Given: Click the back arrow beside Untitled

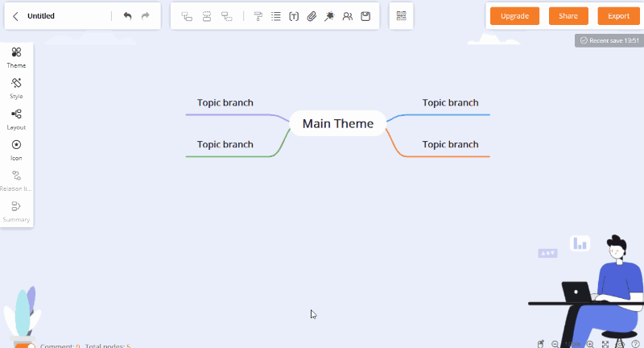Looking at the screenshot, I should tap(15, 16).
